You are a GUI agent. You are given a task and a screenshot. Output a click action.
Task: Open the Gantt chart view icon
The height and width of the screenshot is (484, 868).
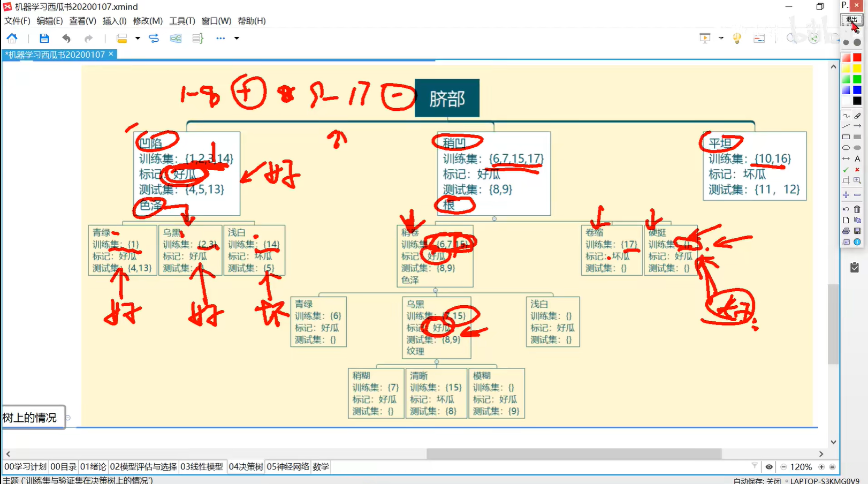pos(759,38)
